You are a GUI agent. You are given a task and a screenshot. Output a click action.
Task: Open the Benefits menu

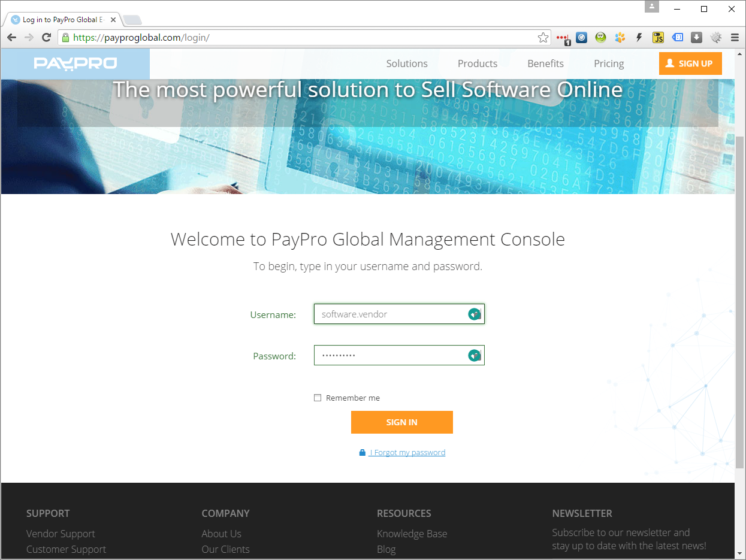coord(545,63)
